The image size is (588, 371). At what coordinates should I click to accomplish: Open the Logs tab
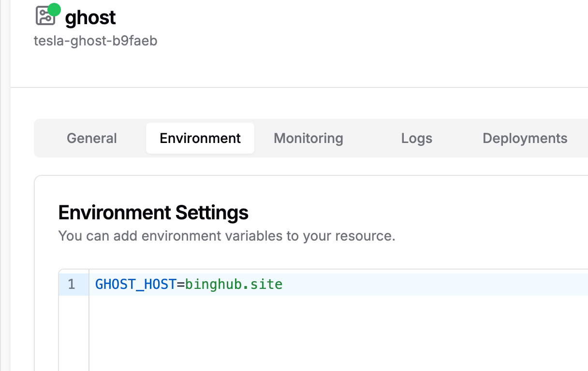(x=417, y=138)
